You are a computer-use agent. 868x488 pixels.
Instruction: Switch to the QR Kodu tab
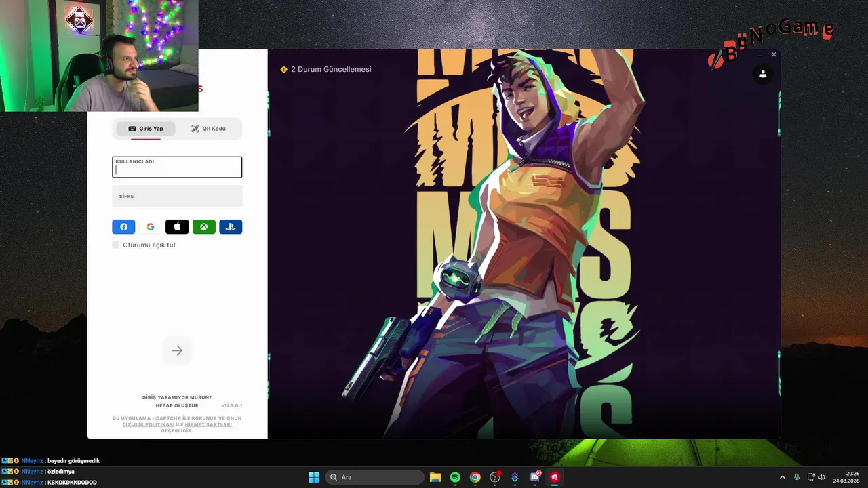(x=208, y=129)
